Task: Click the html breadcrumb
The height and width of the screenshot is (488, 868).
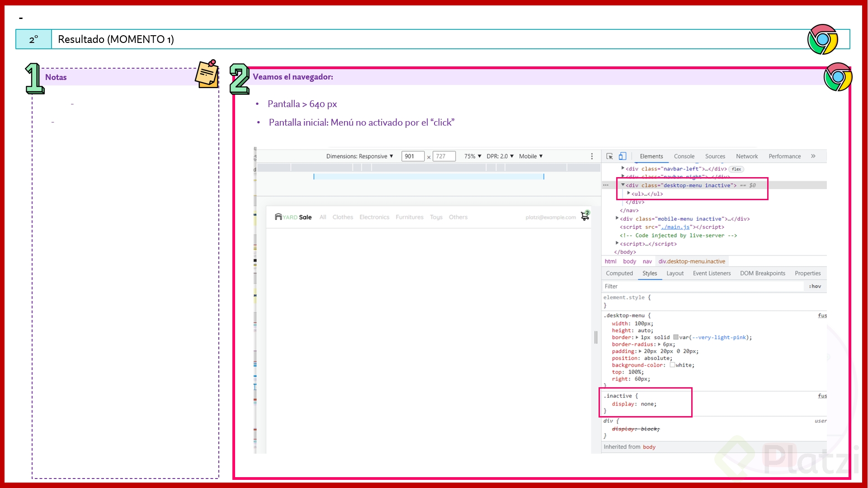Action: (x=610, y=261)
